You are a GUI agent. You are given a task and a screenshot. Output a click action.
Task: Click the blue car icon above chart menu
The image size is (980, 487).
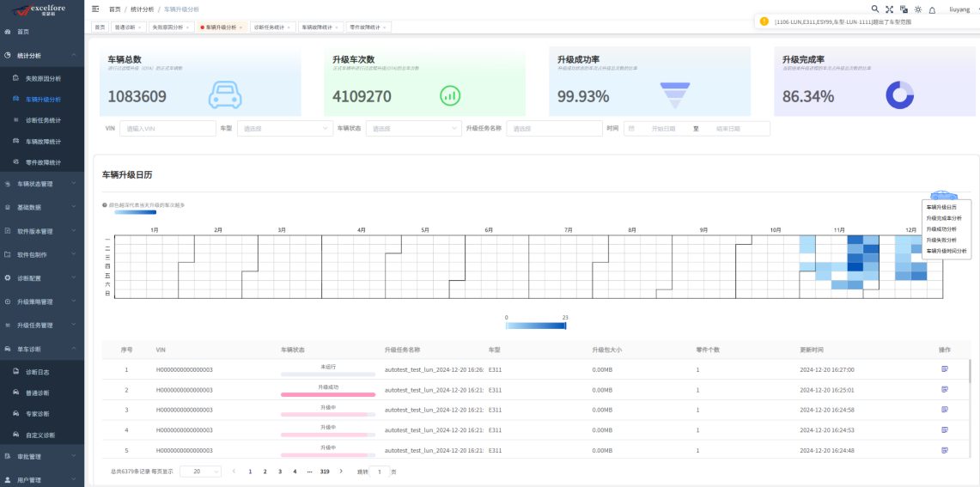tap(944, 195)
